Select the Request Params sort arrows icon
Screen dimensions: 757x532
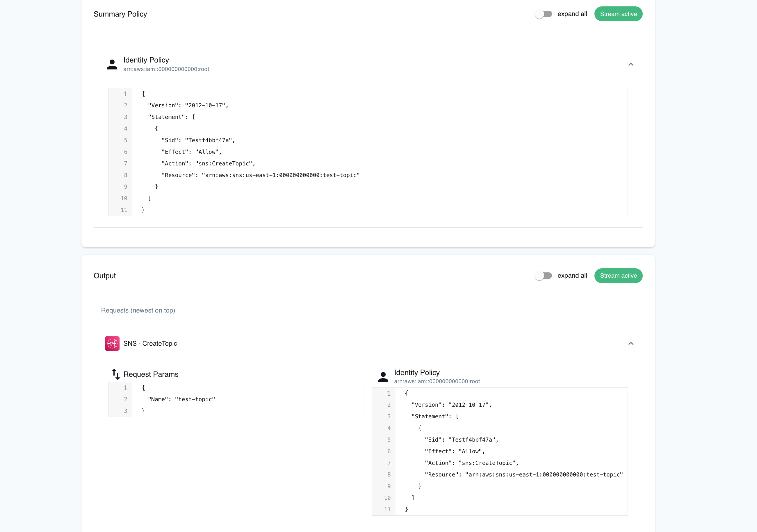(116, 374)
